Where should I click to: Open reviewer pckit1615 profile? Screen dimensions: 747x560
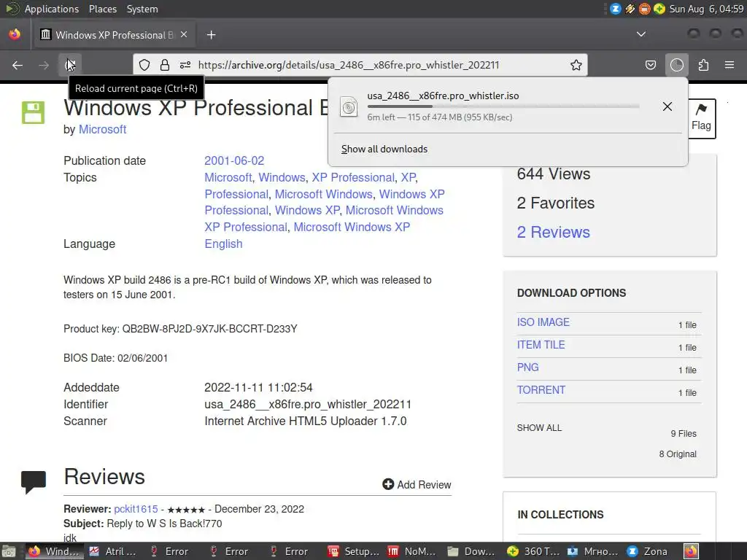(x=136, y=509)
